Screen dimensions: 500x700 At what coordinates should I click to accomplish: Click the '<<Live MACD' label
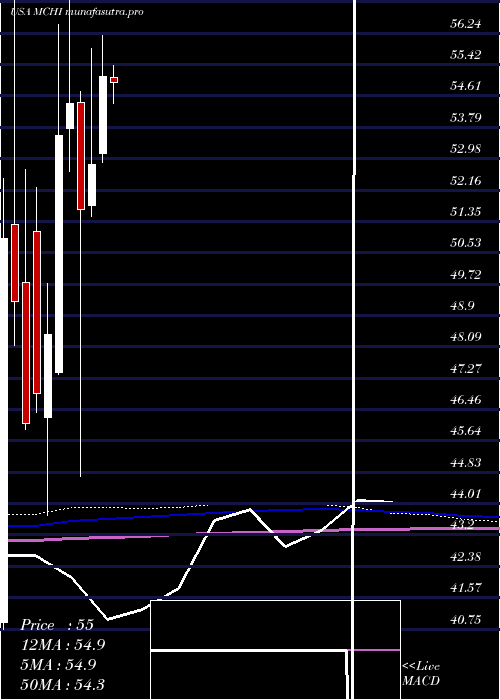(x=421, y=674)
